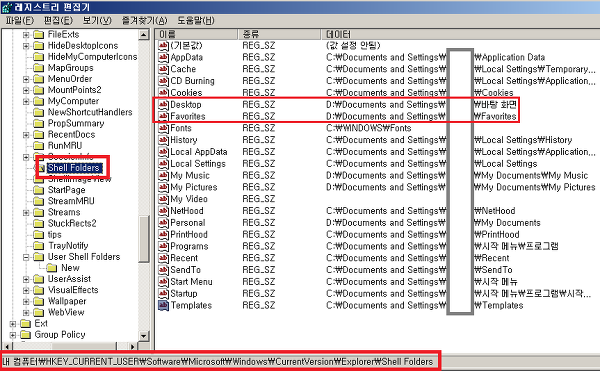The image size is (600, 371).
Task: Click tree scrollbar up arrow
Action: pyautogui.click(x=143, y=35)
